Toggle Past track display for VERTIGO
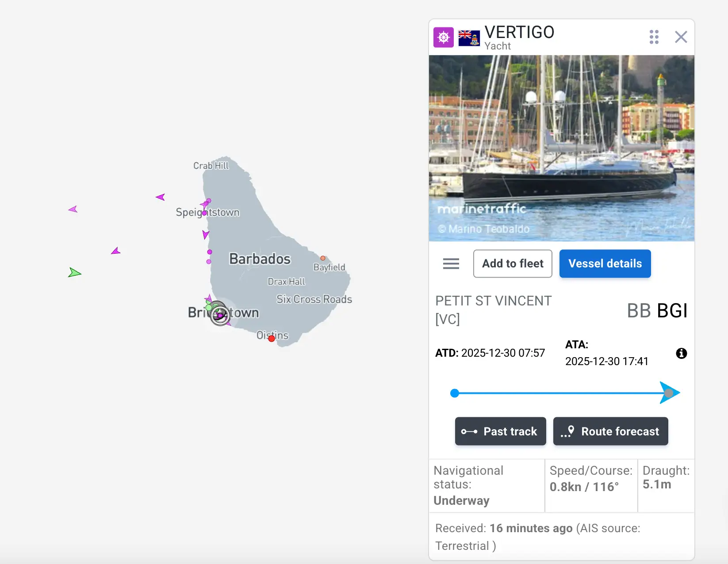The image size is (728, 564). (x=500, y=431)
